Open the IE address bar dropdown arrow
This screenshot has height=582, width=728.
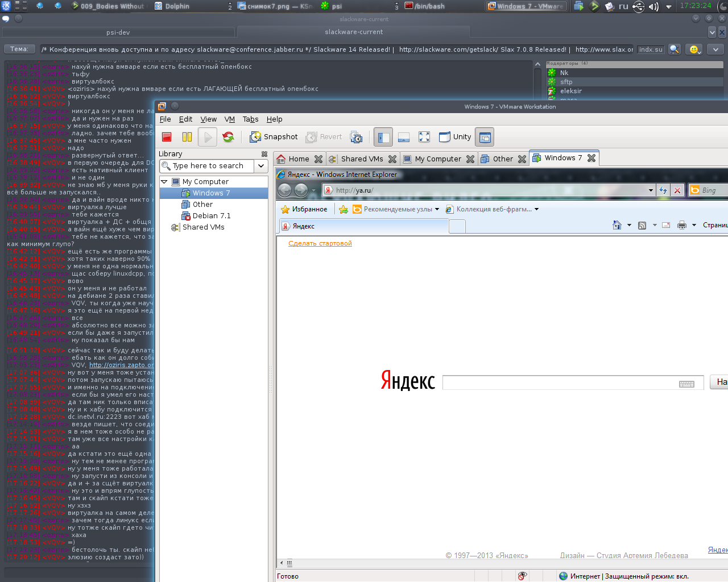(651, 190)
